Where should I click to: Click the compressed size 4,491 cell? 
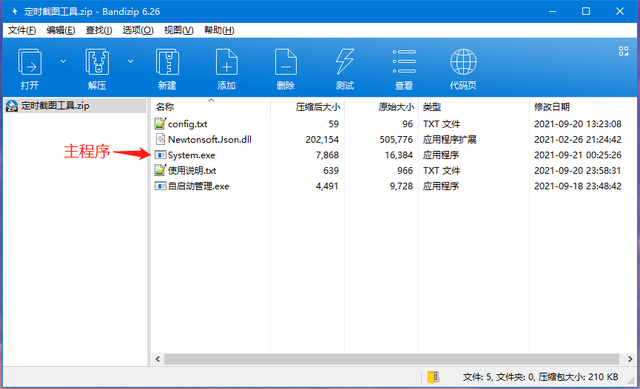[x=327, y=186]
